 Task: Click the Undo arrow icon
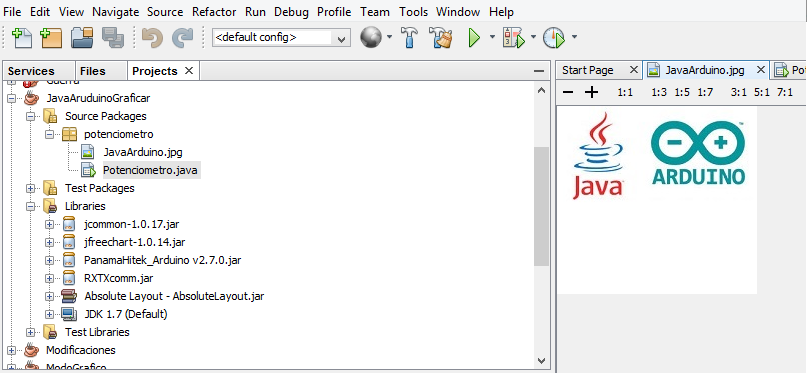click(152, 38)
